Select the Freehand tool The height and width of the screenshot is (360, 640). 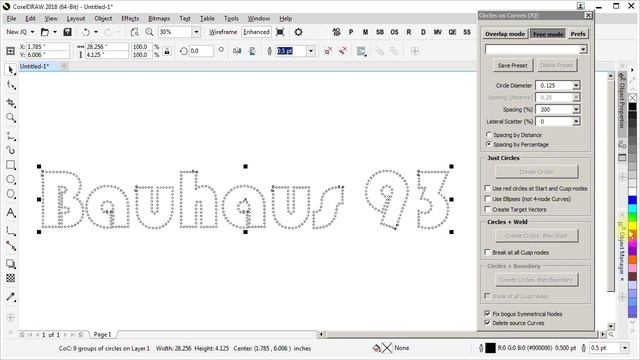pos(11,136)
